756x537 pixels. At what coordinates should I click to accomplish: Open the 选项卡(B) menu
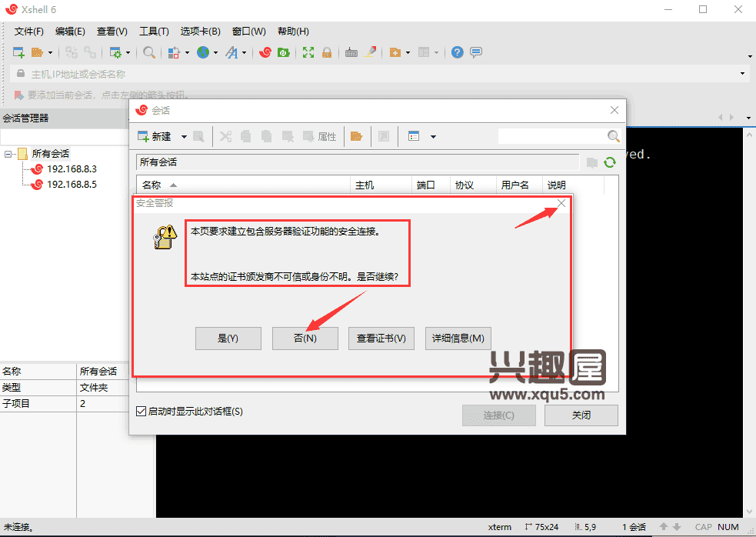pyautogui.click(x=201, y=32)
